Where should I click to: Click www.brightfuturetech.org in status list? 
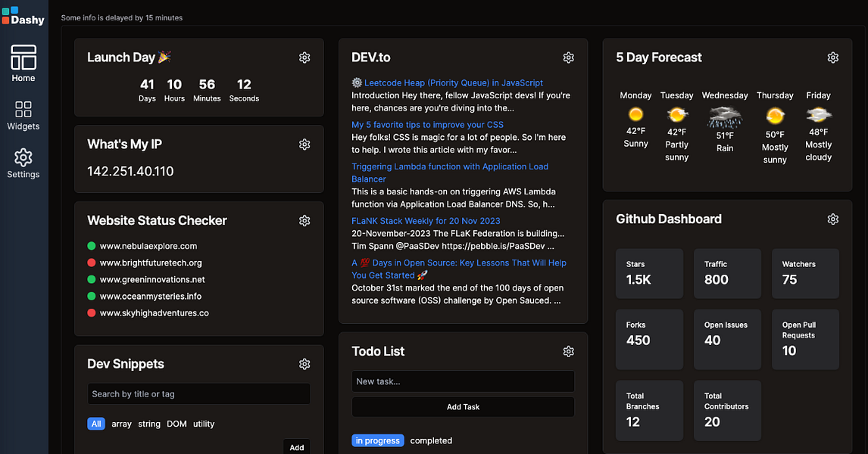[x=151, y=263]
